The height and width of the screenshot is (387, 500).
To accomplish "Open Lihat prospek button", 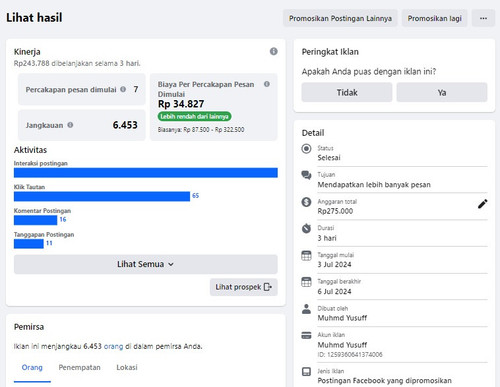I will 244,287.
